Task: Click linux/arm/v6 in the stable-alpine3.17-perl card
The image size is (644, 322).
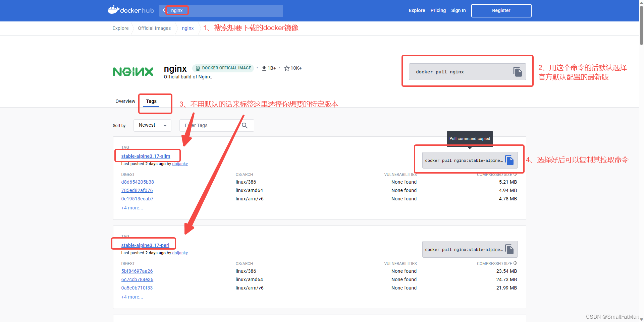Action: coord(250,288)
